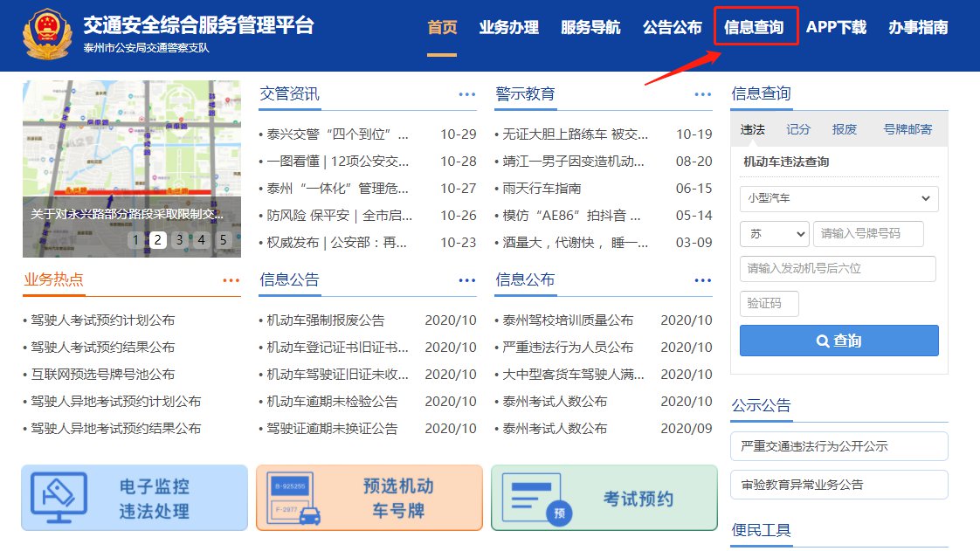Switch carousel to slide 1
The width and height of the screenshot is (980, 551).
[136, 240]
